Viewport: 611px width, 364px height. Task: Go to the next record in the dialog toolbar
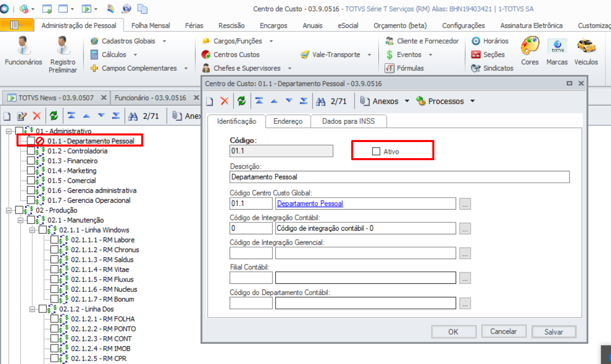pyautogui.click(x=289, y=101)
